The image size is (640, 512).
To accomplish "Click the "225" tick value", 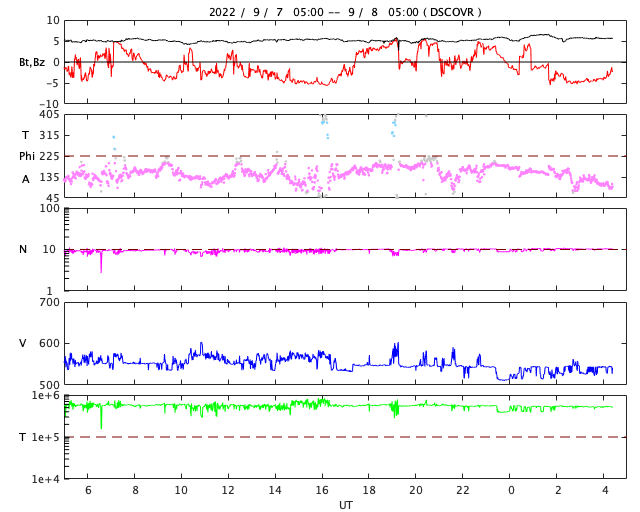I will [49, 156].
